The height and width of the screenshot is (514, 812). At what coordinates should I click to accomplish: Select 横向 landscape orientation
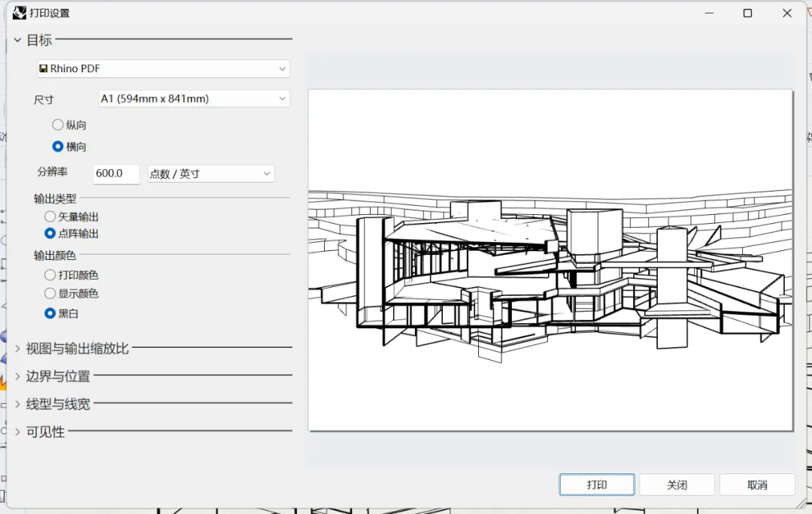pyautogui.click(x=57, y=147)
